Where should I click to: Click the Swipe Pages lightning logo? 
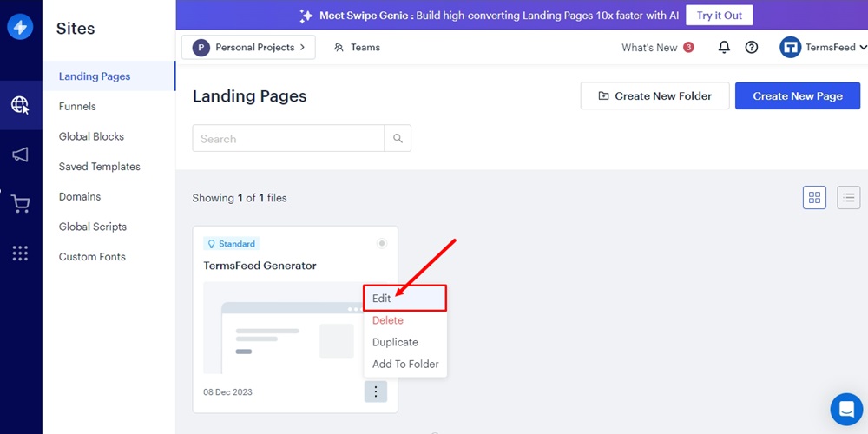tap(20, 27)
